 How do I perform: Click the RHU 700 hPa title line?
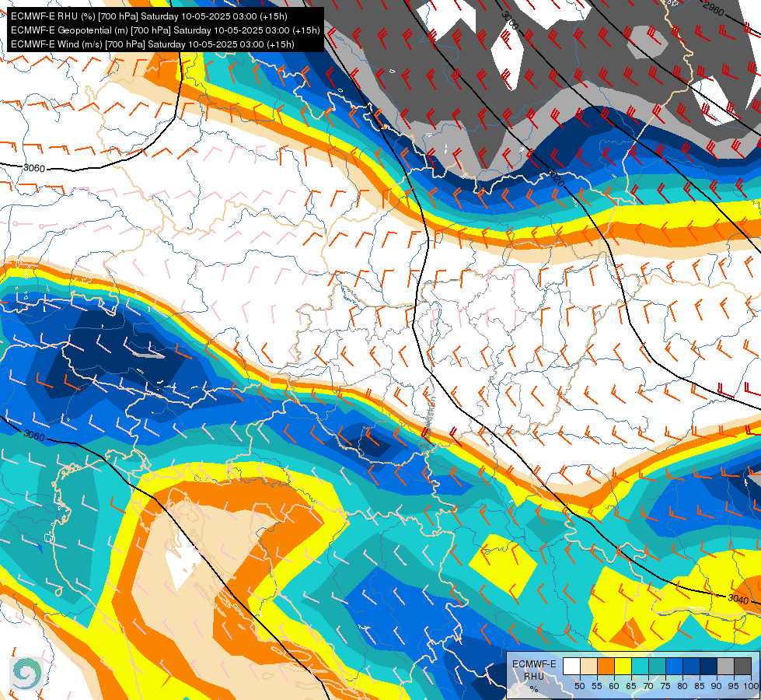(149, 16)
